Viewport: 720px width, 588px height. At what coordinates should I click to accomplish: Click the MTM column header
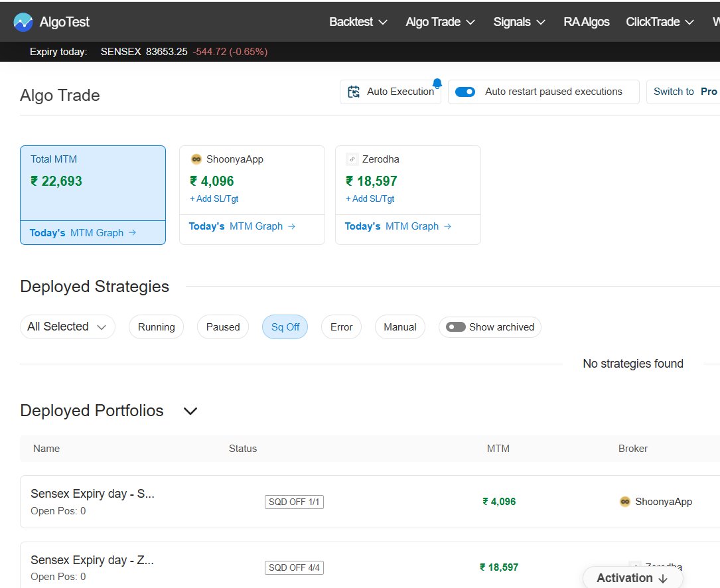tap(498, 449)
